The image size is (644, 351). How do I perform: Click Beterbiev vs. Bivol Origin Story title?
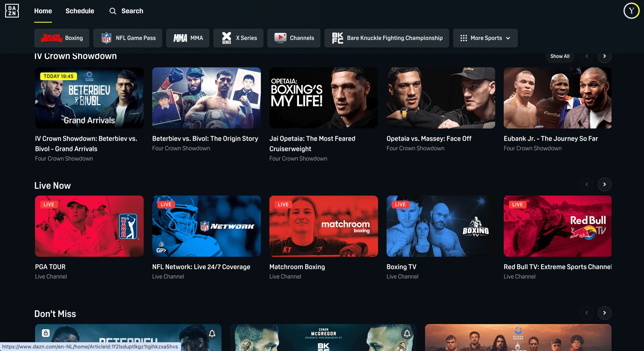(205, 138)
